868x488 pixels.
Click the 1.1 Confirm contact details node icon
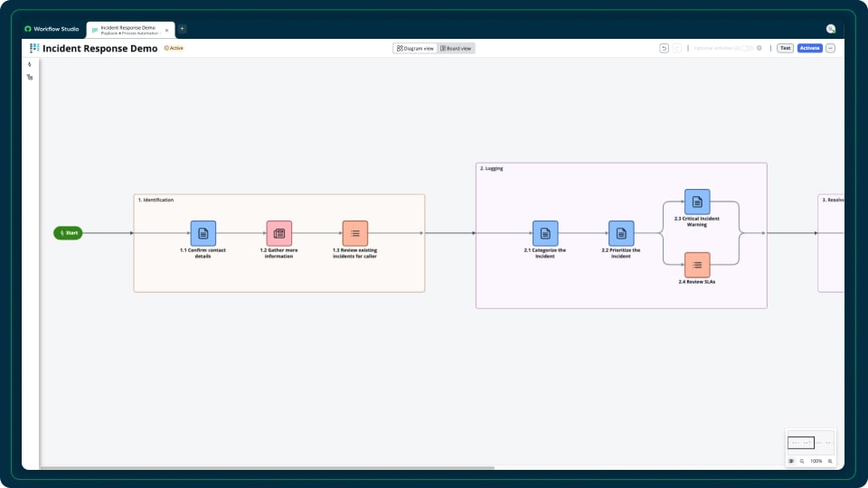point(203,233)
